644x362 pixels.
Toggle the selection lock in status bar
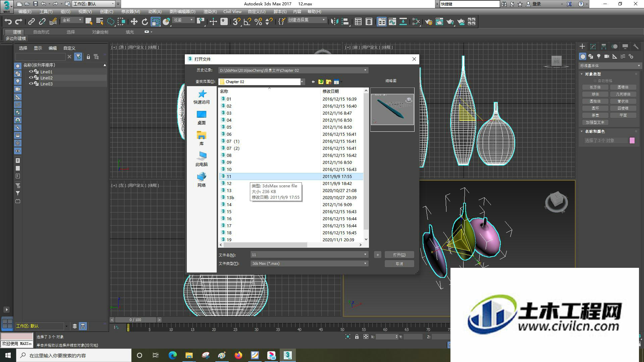tap(357, 337)
